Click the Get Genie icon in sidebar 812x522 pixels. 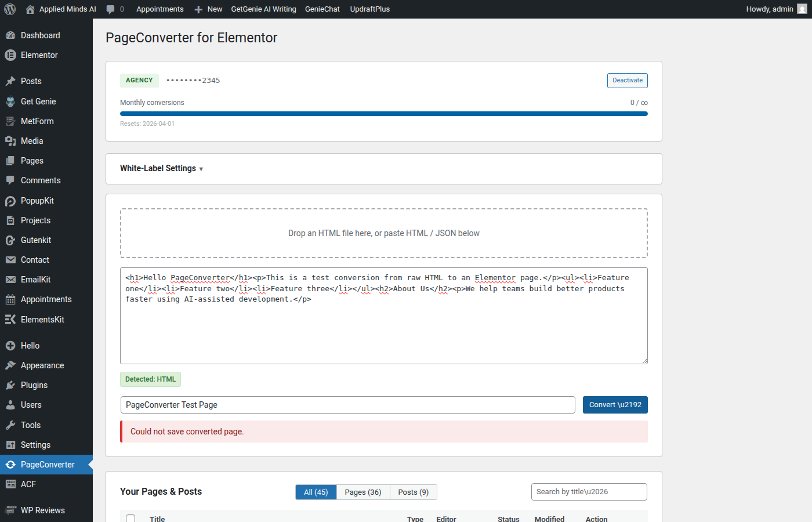point(10,101)
